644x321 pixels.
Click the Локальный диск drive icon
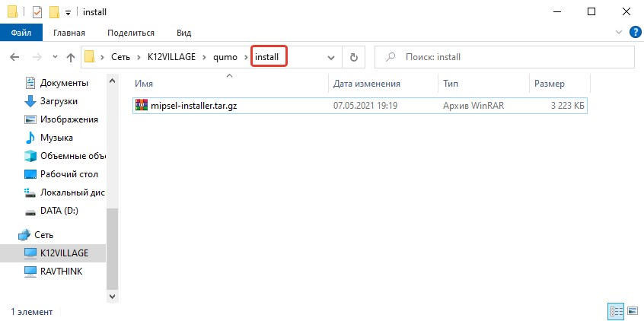click(x=30, y=192)
